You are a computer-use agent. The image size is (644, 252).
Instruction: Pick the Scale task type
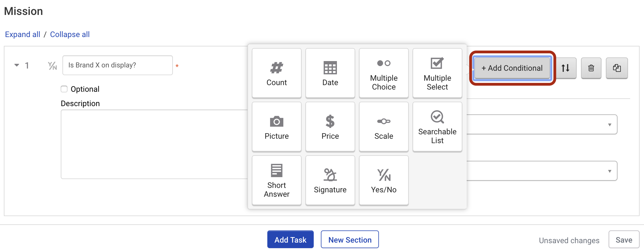coord(384,127)
